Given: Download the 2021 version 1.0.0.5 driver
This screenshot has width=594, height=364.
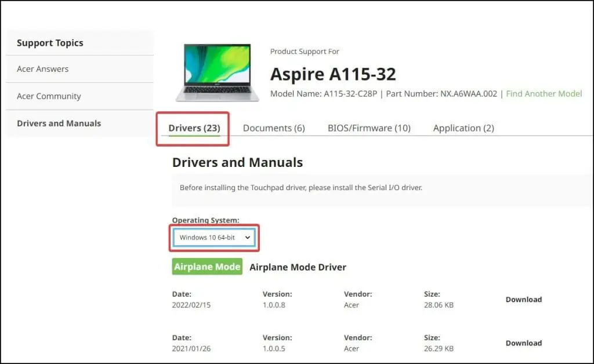Looking at the screenshot, I should (523, 343).
